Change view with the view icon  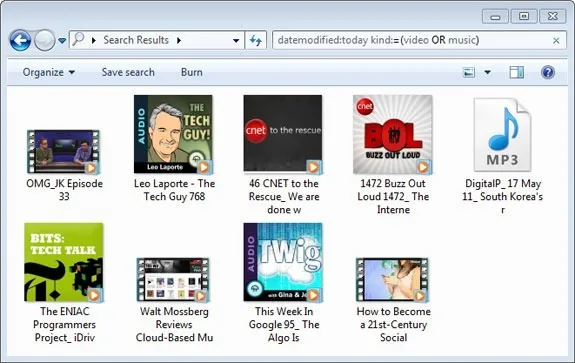469,72
